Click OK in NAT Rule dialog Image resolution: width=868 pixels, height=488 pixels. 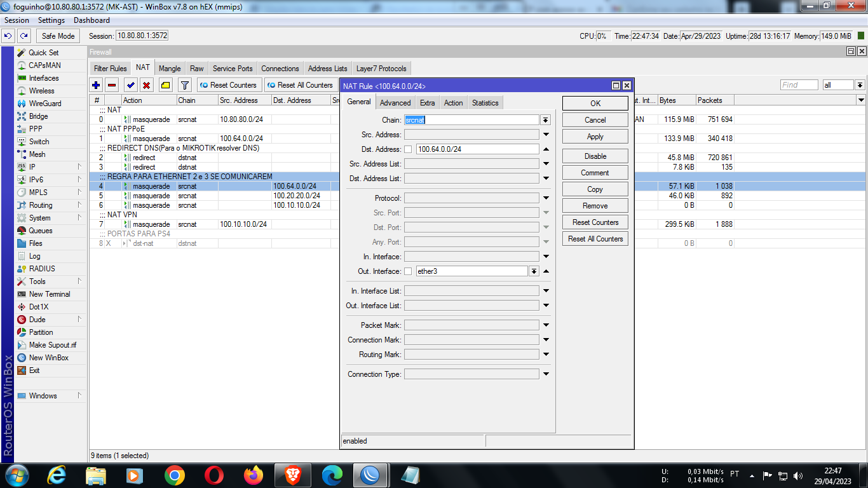(595, 104)
